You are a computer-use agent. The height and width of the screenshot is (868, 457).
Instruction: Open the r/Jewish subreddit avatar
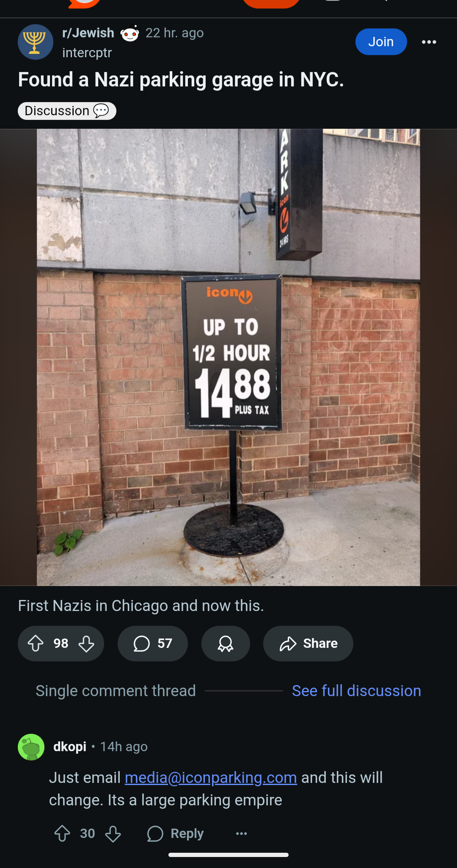[x=35, y=42]
